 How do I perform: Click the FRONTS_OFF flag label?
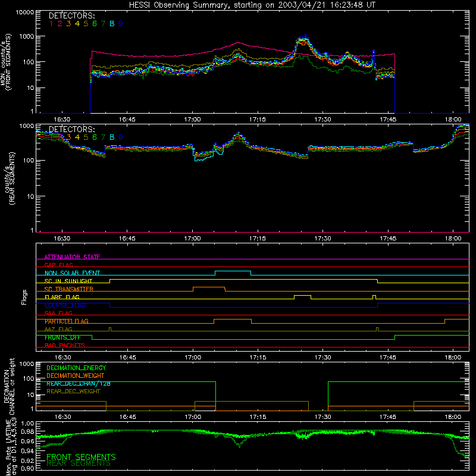pyautogui.click(x=63, y=337)
